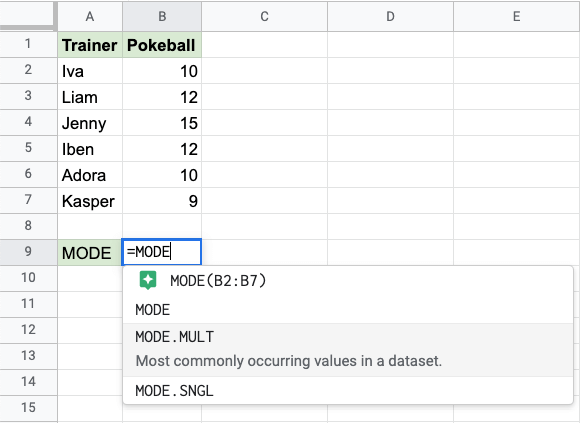
Task: Select Kasper's Pokeball value 9
Action: click(x=162, y=201)
